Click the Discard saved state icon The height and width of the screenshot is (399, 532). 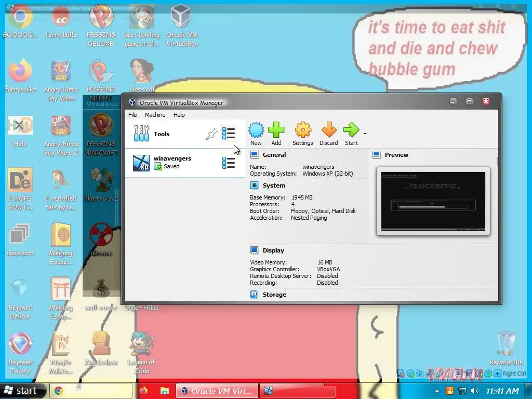pyautogui.click(x=329, y=130)
